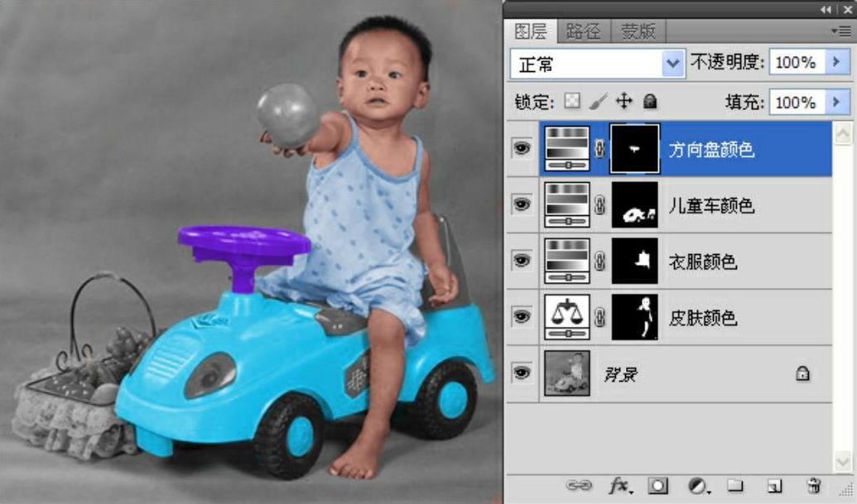Hide the 儿童车颜色 layer
The width and height of the screenshot is (857, 504).
click(x=522, y=204)
